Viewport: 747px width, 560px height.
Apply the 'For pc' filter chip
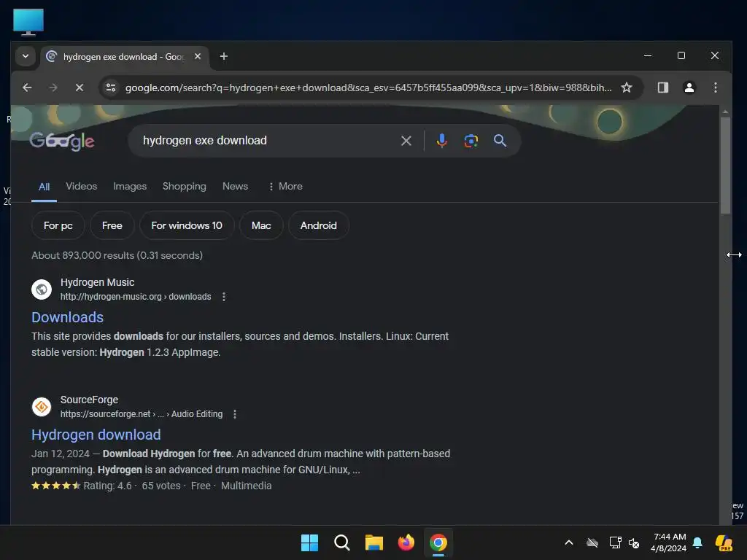coord(58,226)
